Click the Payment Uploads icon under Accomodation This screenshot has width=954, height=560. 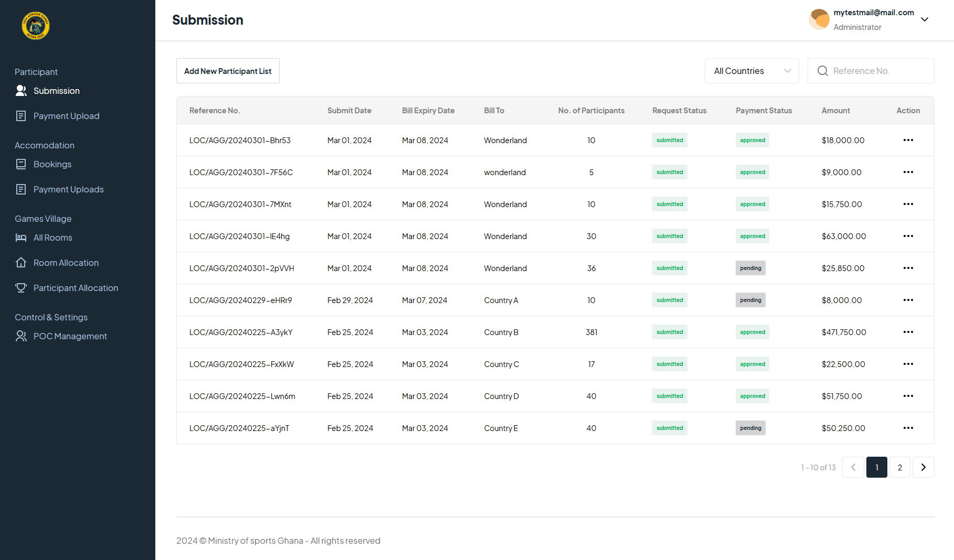point(21,189)
